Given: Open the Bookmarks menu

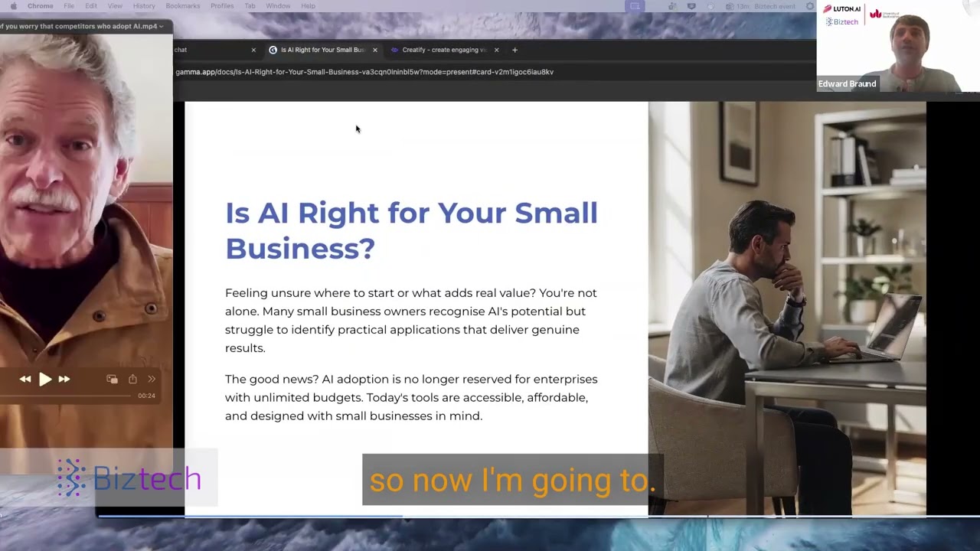Looking at the screenshot, I should coord(183,6).
